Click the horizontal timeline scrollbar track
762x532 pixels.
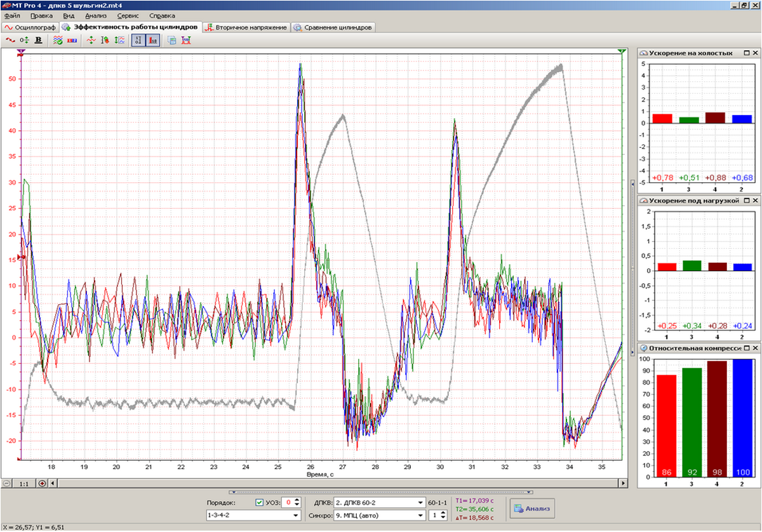click(x=337, y=483)
